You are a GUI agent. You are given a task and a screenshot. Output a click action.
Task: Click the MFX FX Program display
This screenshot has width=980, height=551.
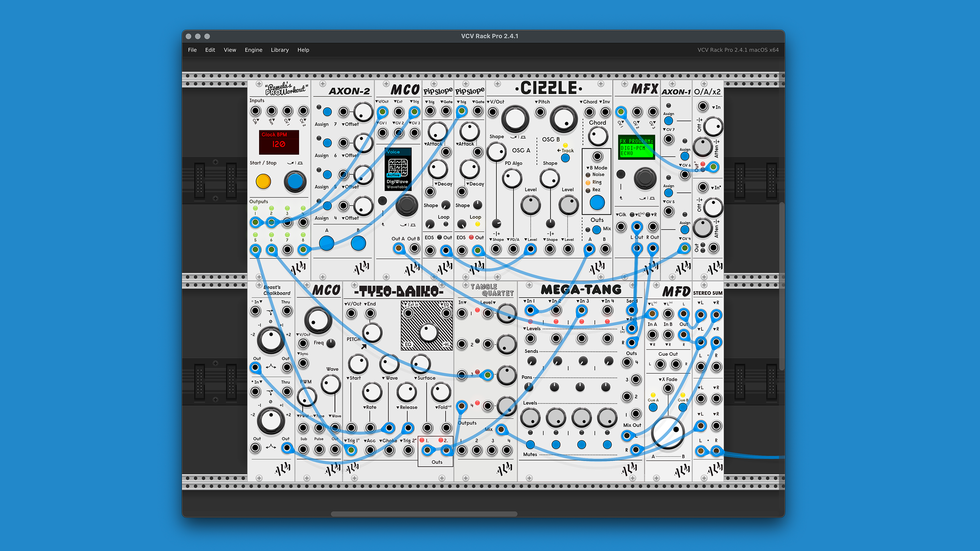(636, 147)
